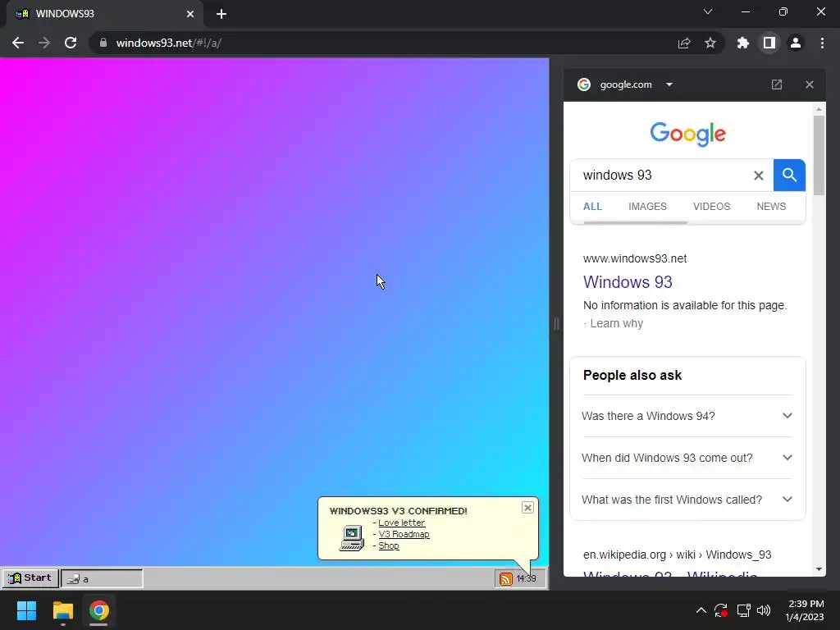Close the WINDOWS93 tab

[x=190, y=14]
